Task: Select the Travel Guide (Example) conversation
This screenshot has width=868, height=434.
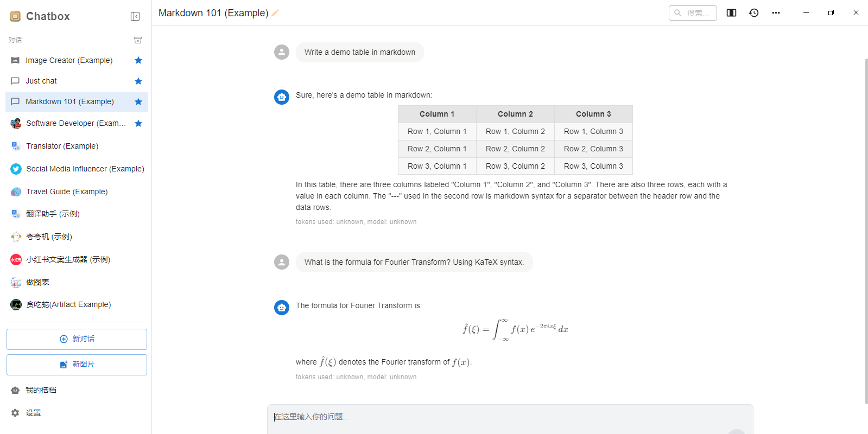Action: coord(67,192)
